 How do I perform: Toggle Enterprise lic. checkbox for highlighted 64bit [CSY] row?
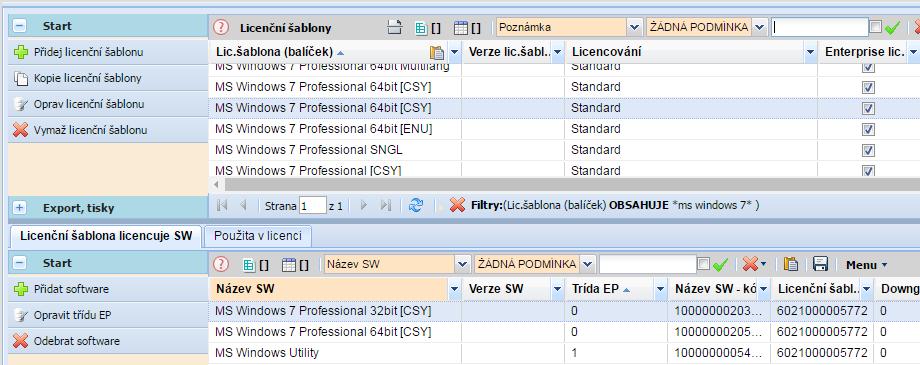868,108
